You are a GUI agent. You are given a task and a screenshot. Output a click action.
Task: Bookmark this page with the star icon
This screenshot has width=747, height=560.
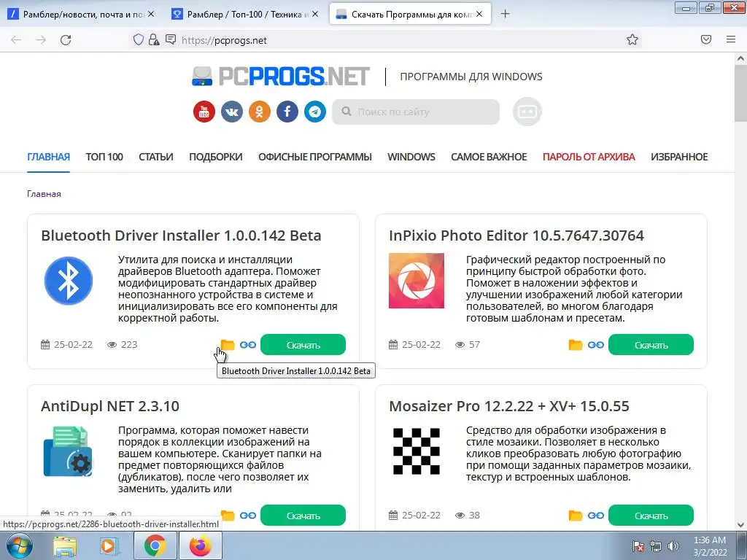pos(632,40)
